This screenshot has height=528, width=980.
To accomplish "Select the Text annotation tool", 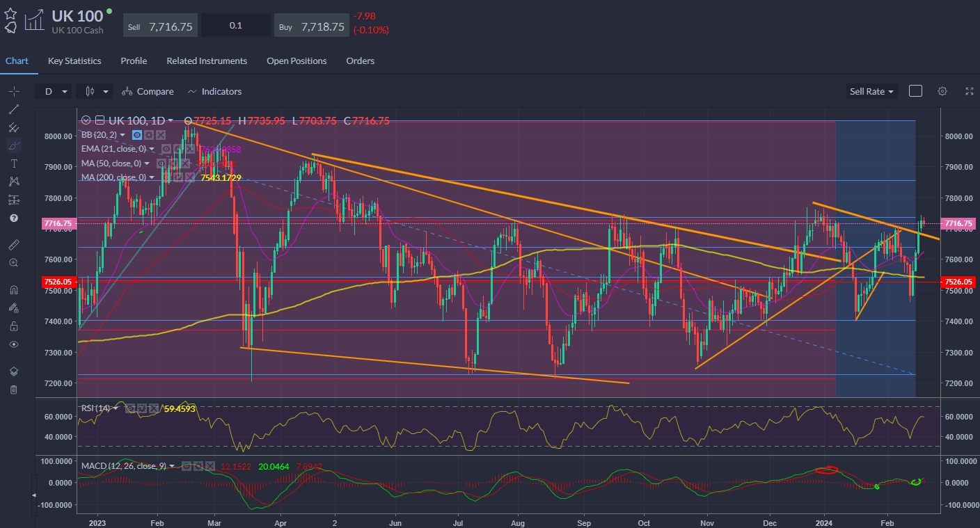I will 14,163.
